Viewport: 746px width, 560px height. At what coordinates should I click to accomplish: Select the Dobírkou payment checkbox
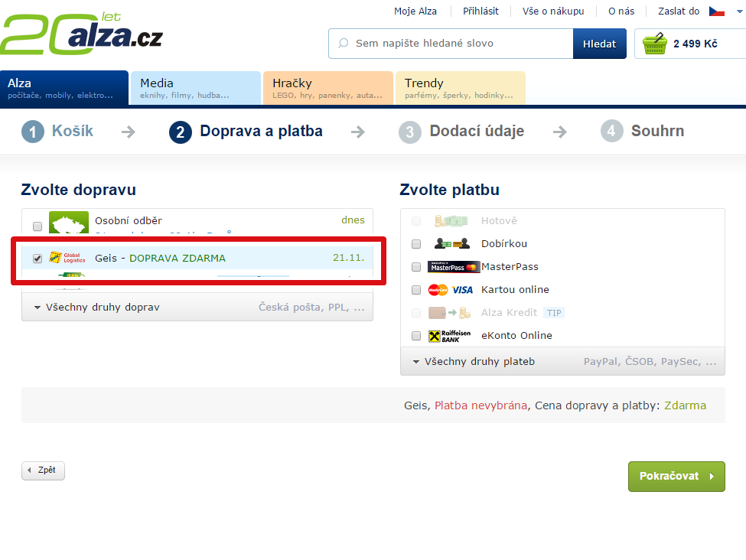pyautogui.click(x=416, y=244)
